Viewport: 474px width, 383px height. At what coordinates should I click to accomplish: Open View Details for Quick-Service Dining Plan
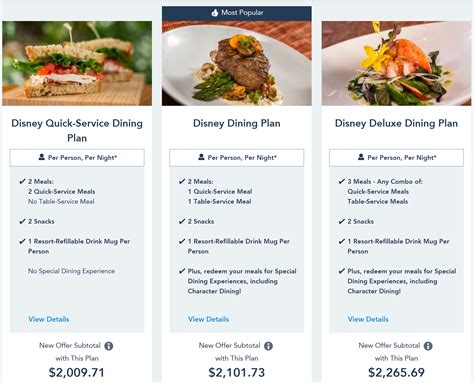point(49,319)
